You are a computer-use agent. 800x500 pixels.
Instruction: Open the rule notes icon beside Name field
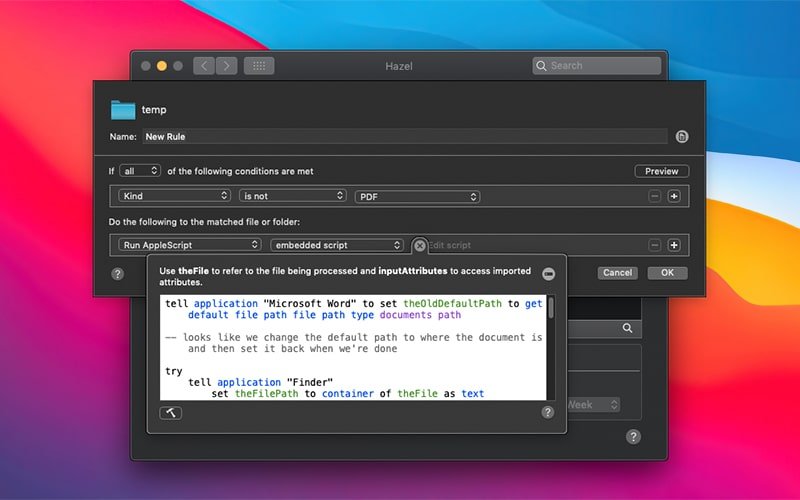(x=682, y=137)
